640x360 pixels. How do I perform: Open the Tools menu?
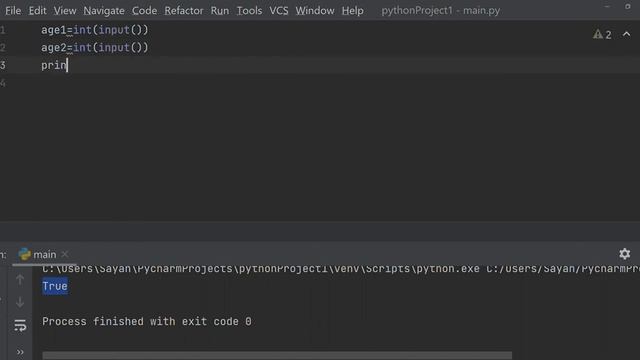pyautogui.click(x=249, y=10)
